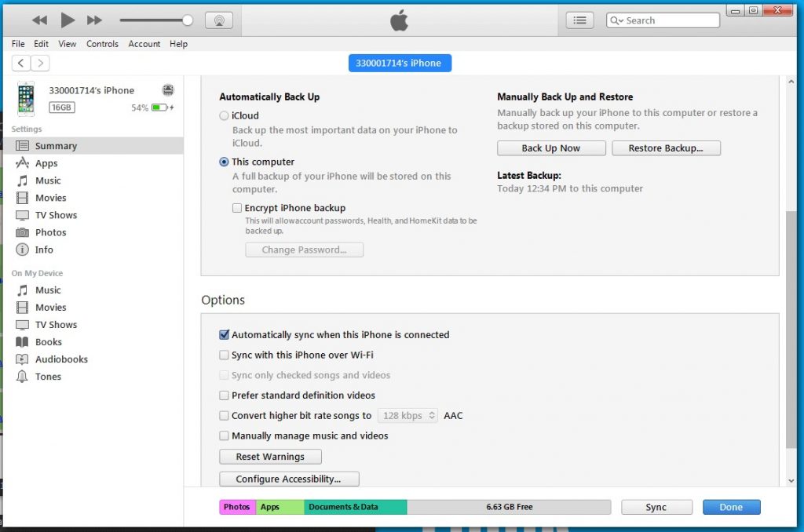Open the Photos camera icon

pyautogui.click(x=22, y=233)
